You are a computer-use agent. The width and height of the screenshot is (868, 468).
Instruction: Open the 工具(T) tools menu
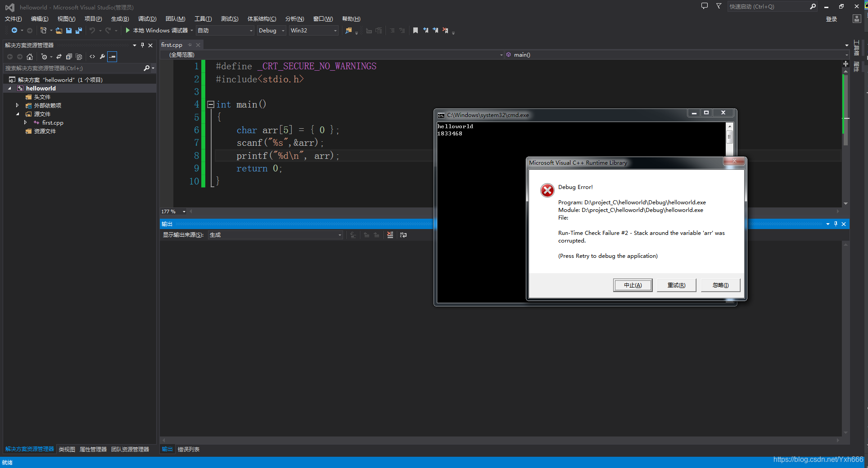click(203, 19)
